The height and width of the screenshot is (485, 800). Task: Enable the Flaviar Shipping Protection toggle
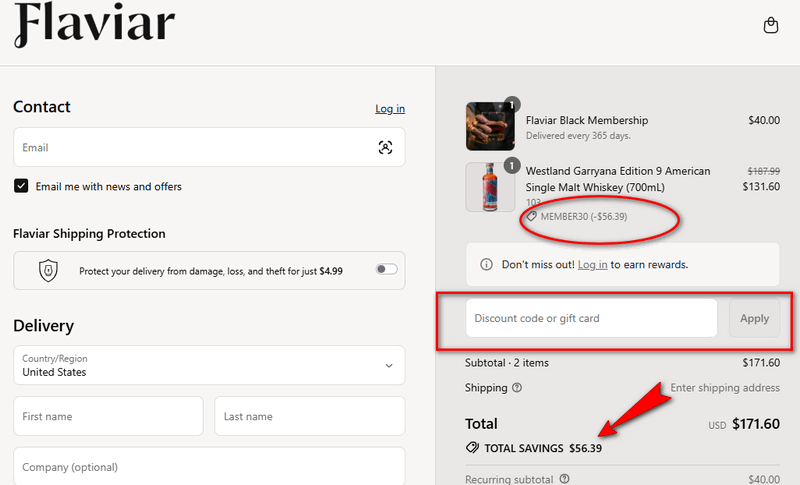(386, 269)
